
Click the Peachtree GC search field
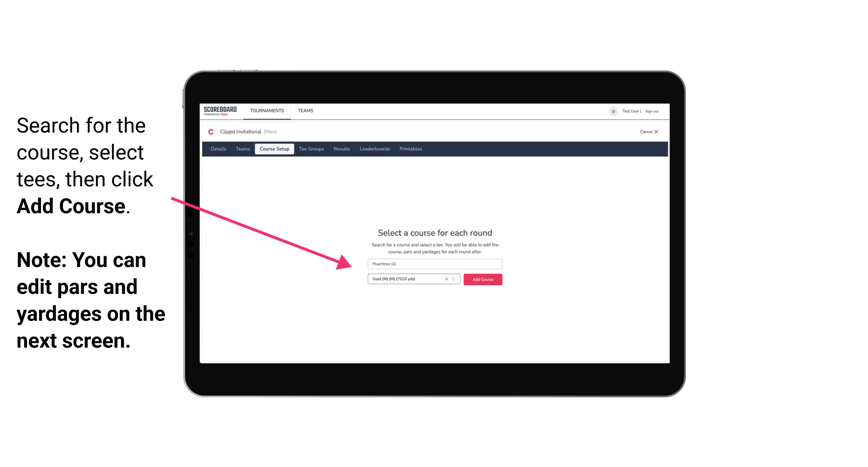434,263
